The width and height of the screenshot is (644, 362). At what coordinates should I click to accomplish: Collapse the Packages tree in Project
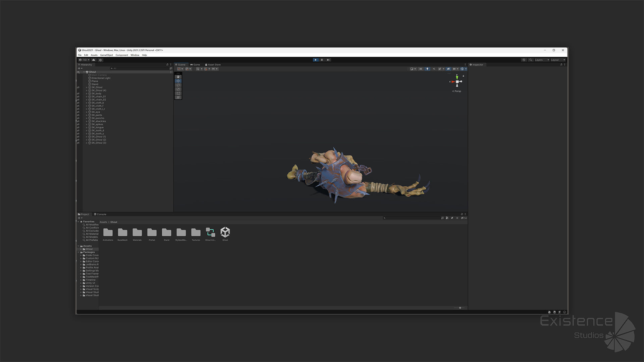[79, 252]
